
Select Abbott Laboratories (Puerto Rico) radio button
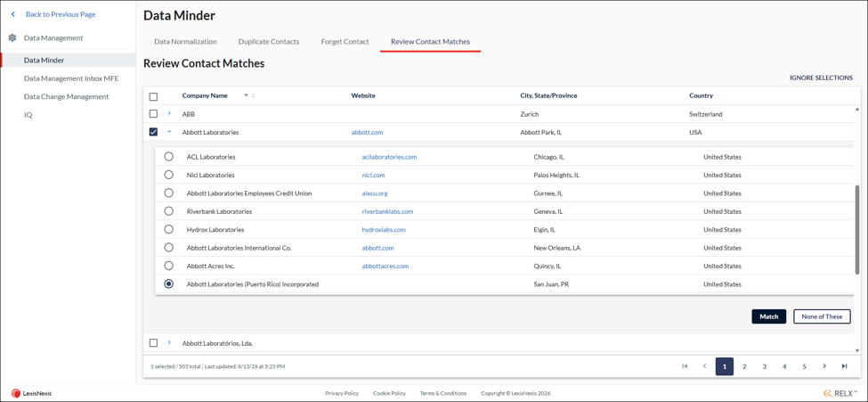coord(169,283)
